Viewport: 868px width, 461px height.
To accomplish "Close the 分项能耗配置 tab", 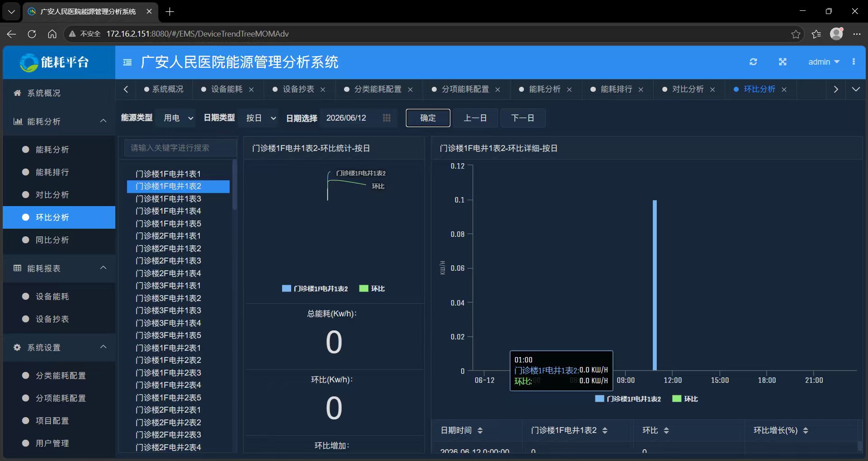I will click(498, 90).
